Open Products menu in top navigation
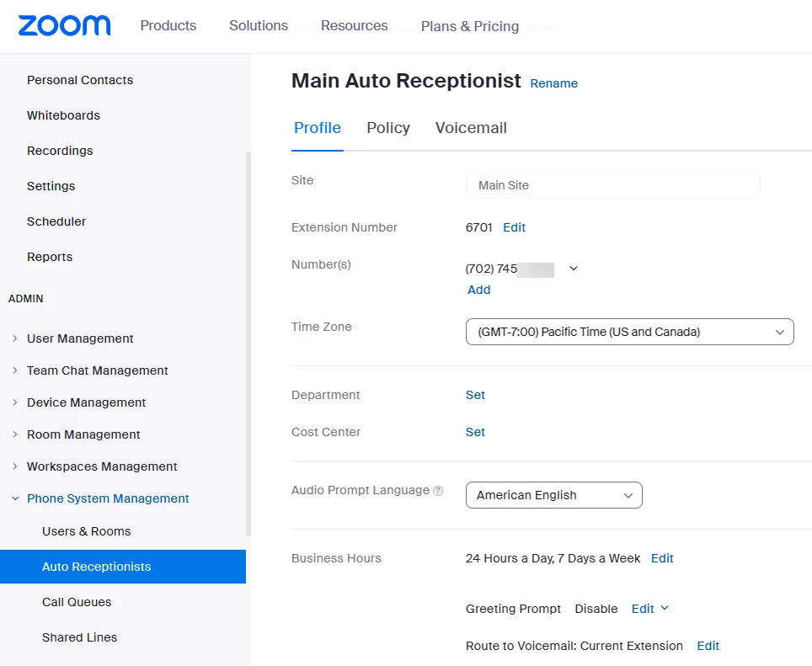The height and width of the screenshot is (666, 812). pyautogui.click(x=168, y=25)
